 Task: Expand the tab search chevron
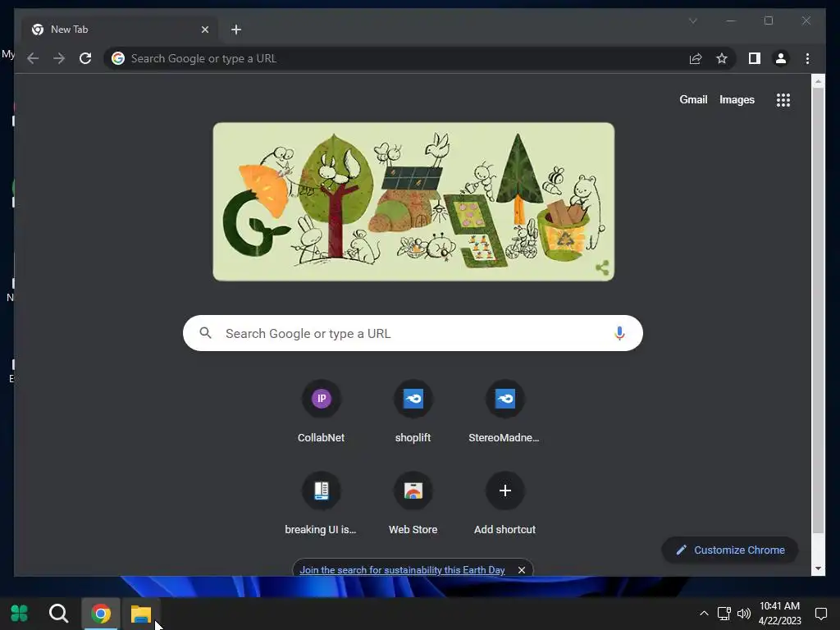coord(692,21)
